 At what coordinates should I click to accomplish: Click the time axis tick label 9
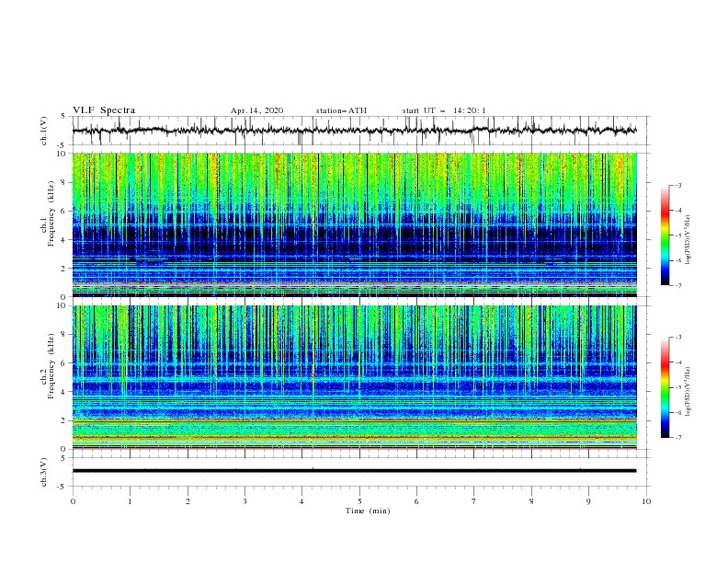coord(588,501)
